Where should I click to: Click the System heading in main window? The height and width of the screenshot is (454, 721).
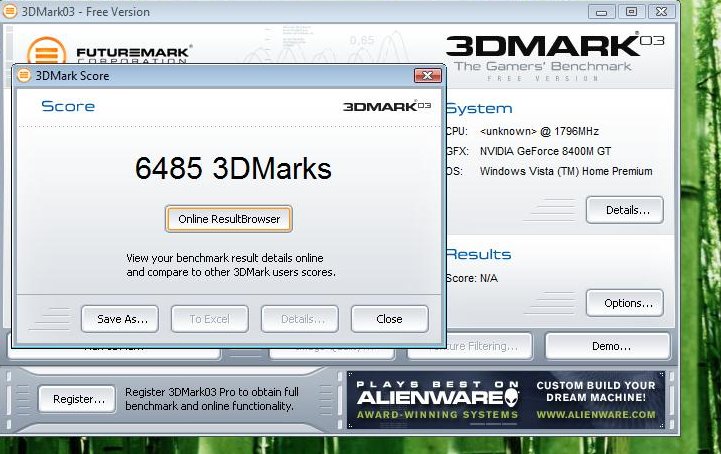pos(479,109)
